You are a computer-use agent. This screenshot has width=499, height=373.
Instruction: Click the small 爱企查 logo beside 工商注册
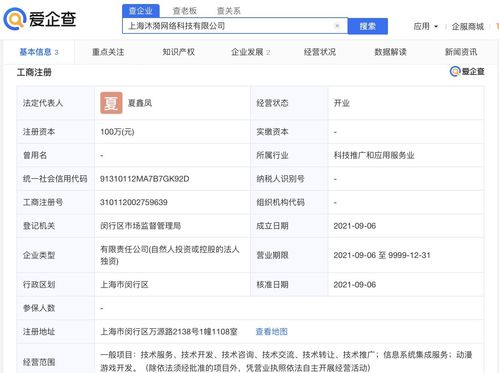(467, 71)
